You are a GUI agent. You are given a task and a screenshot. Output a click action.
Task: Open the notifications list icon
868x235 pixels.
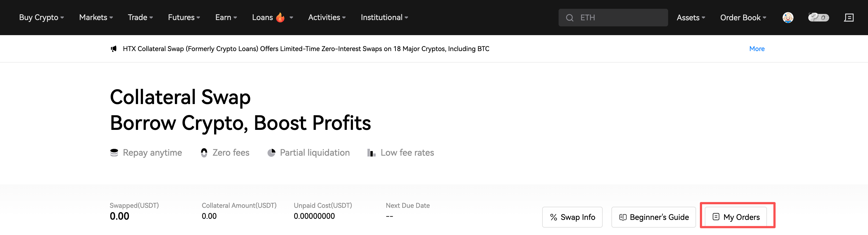[849, 18]
